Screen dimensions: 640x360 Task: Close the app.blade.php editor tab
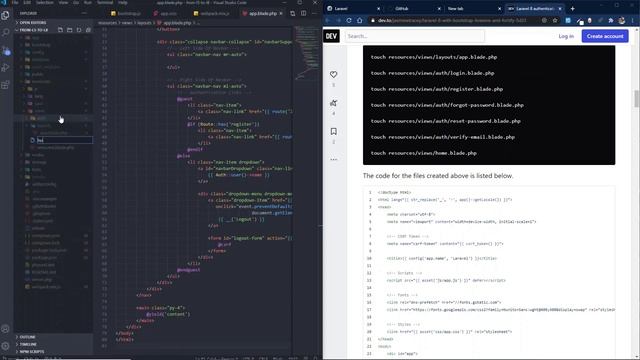[x=281, y=13]
